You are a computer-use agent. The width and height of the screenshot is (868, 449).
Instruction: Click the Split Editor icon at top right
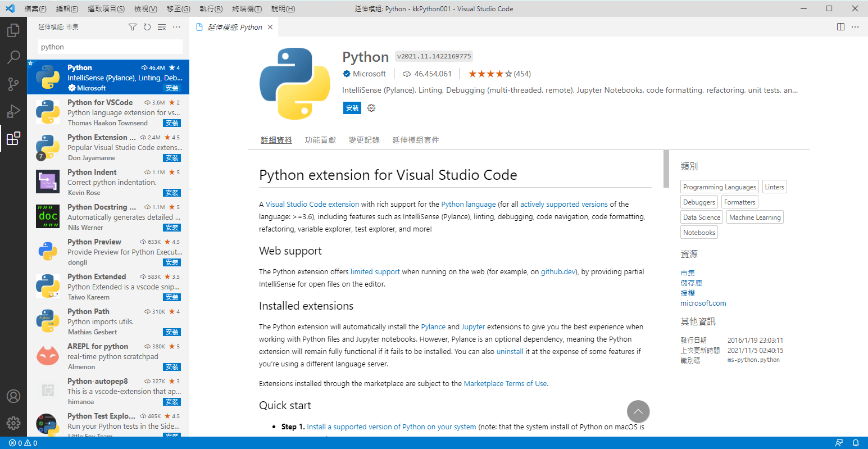click(840, 26)
